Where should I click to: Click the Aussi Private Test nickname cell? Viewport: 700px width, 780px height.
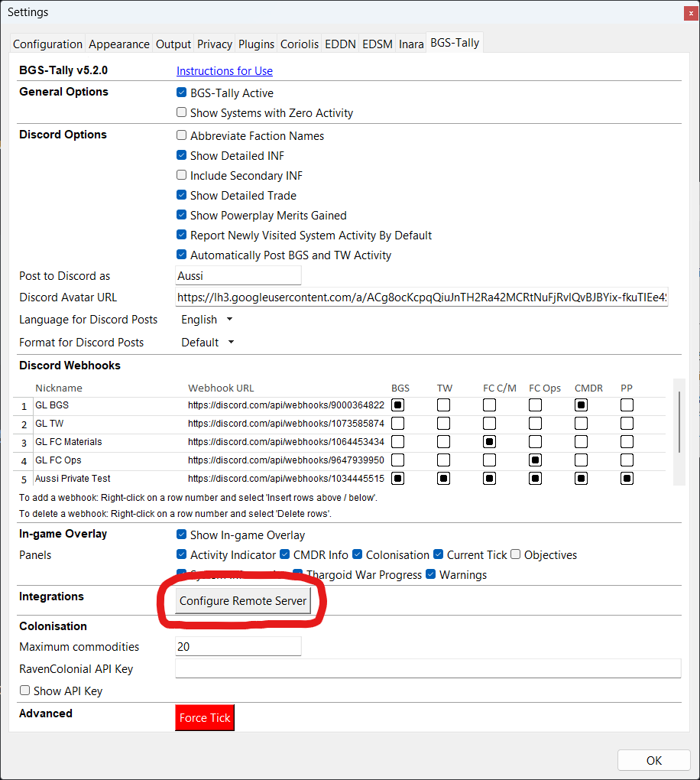[x=109, y=479]
